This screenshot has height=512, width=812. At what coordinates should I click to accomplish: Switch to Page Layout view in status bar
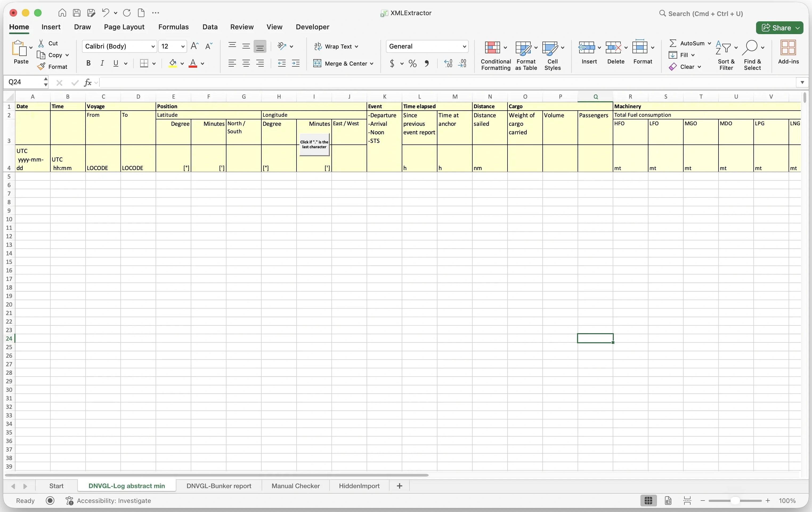tap(668, 501)
